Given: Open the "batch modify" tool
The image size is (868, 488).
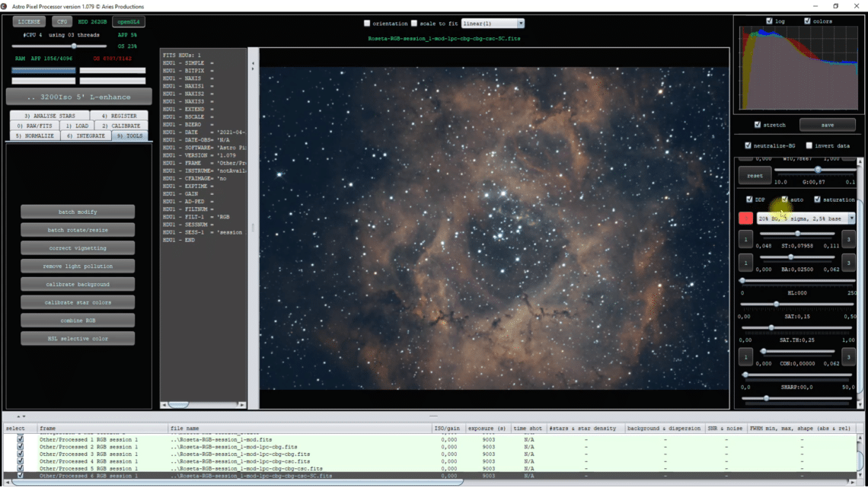Looking at the screenshot, I should pos(77,212).
